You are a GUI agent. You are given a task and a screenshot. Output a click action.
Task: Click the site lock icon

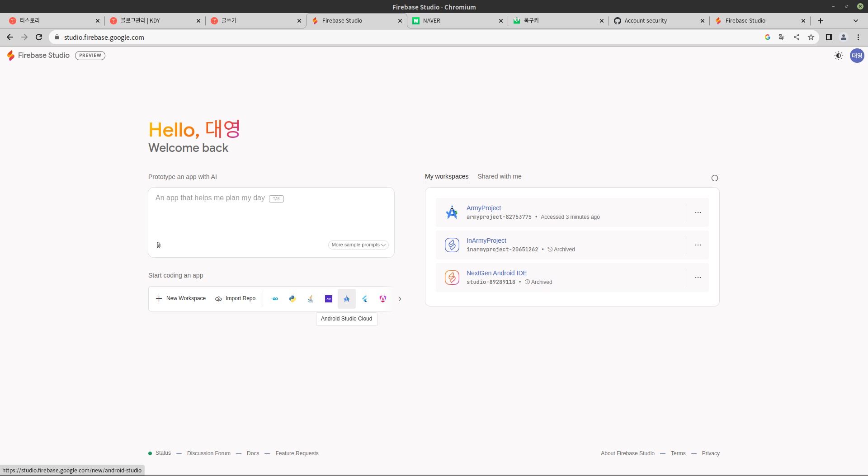tap(57, 37)
